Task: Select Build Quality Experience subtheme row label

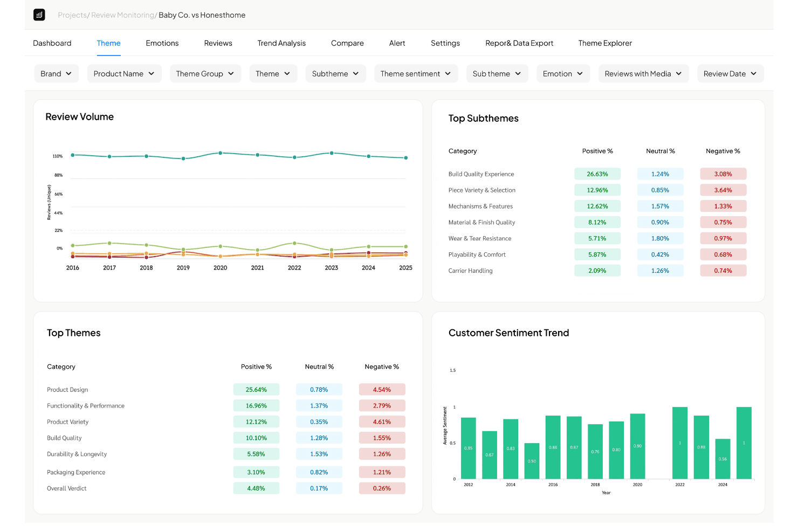Action: 481,174
